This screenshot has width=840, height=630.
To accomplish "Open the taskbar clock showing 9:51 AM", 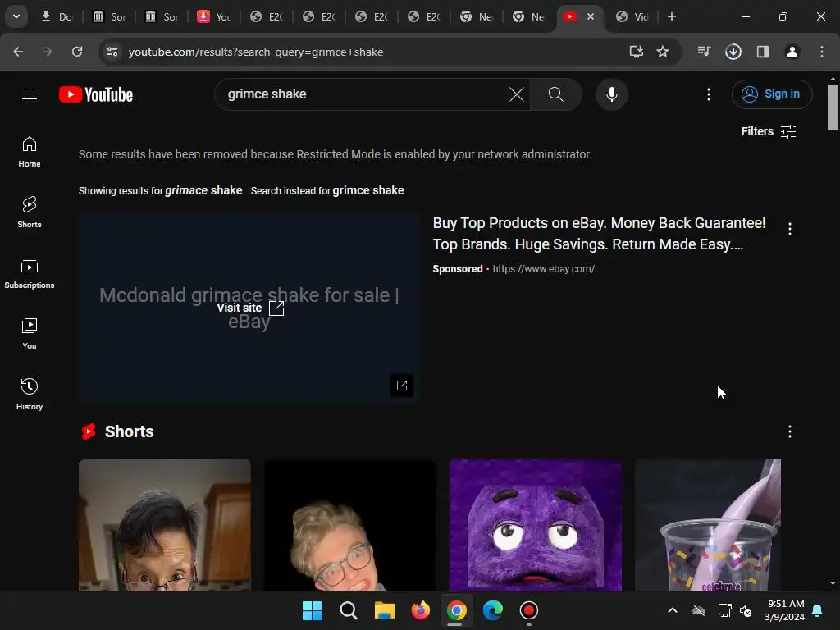I will pyautogui.click(x=784, y=610).
